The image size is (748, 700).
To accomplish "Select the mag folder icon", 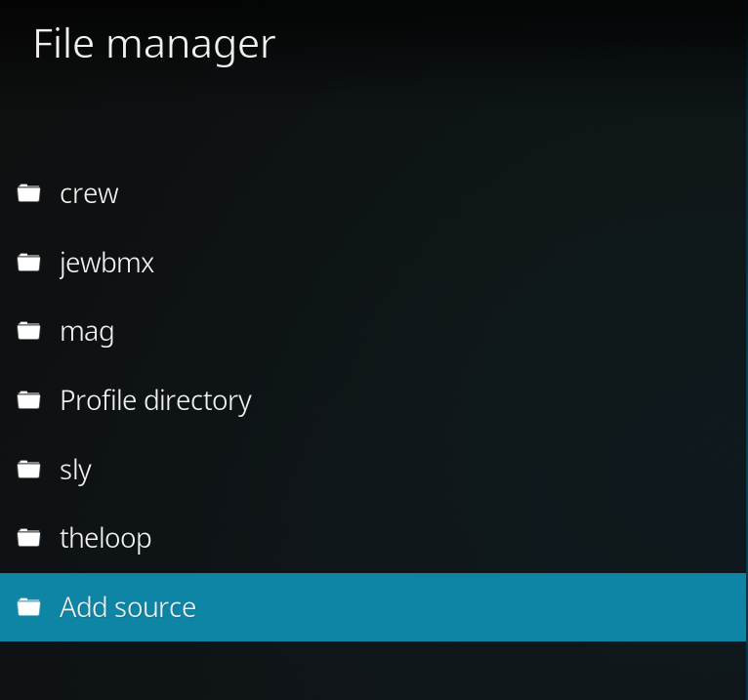I will coord(29,332).
